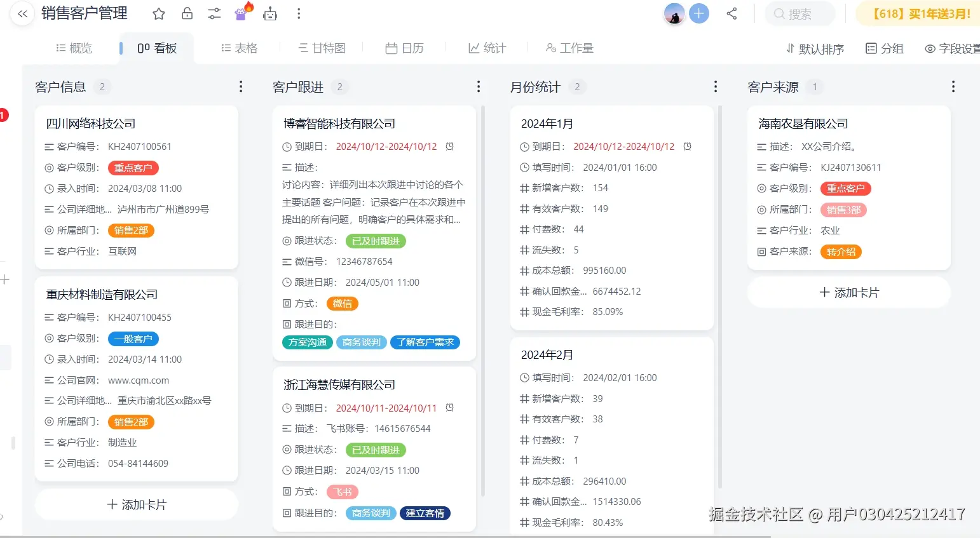The height and width of the screenshot is (538, 980).
Task: Click the reminder bell beside 博睿智能 due date
Action: 449,146
